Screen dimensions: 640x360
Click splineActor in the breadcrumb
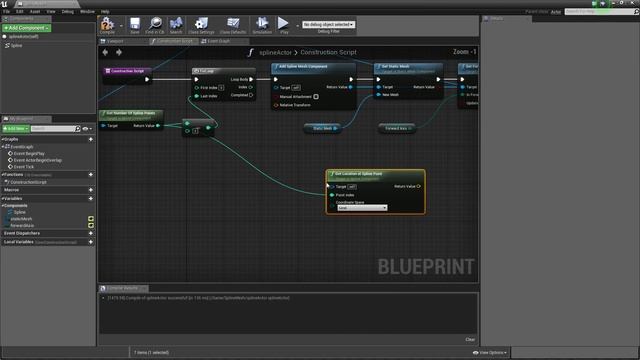[x=276, y=52]
